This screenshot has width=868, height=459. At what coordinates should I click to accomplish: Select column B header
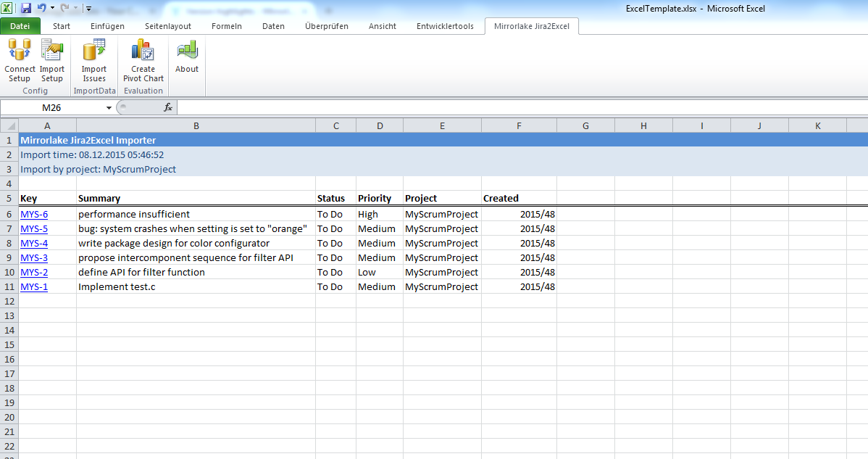coord(196,125)
